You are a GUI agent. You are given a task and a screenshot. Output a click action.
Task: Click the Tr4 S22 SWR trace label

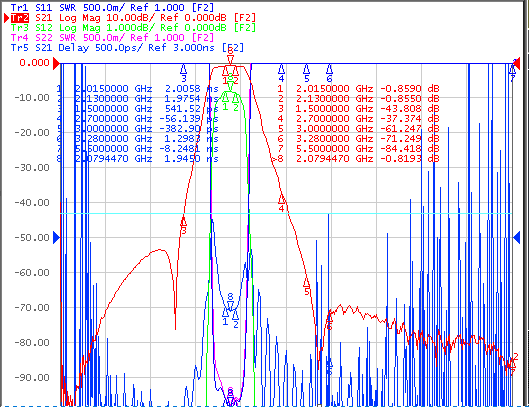112,37
